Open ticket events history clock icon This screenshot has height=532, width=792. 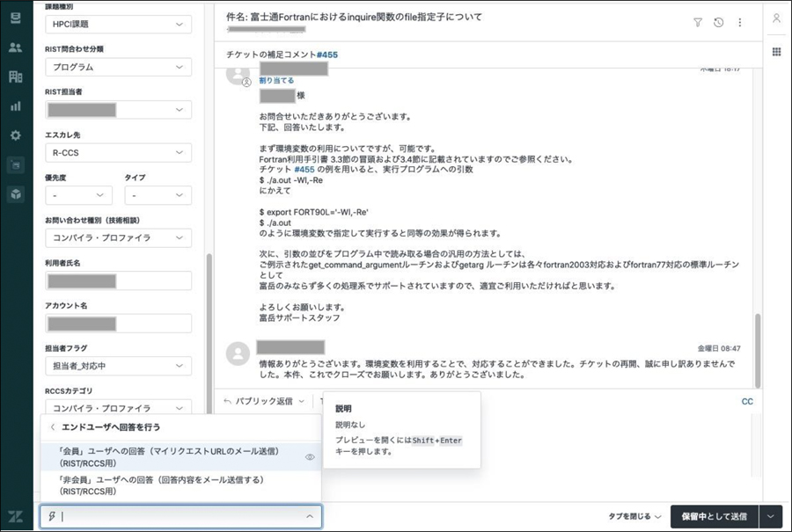click(718, 22)
